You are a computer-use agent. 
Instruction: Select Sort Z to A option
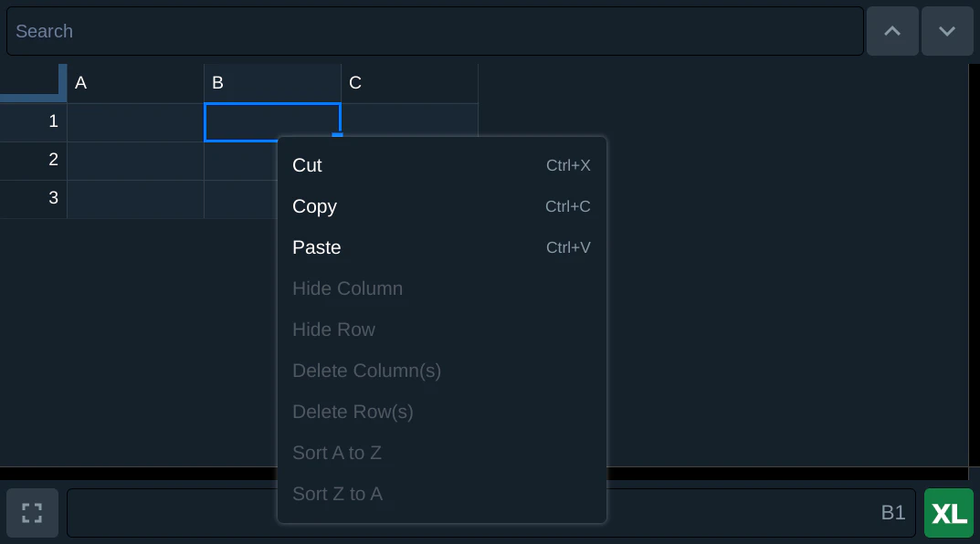441,494
